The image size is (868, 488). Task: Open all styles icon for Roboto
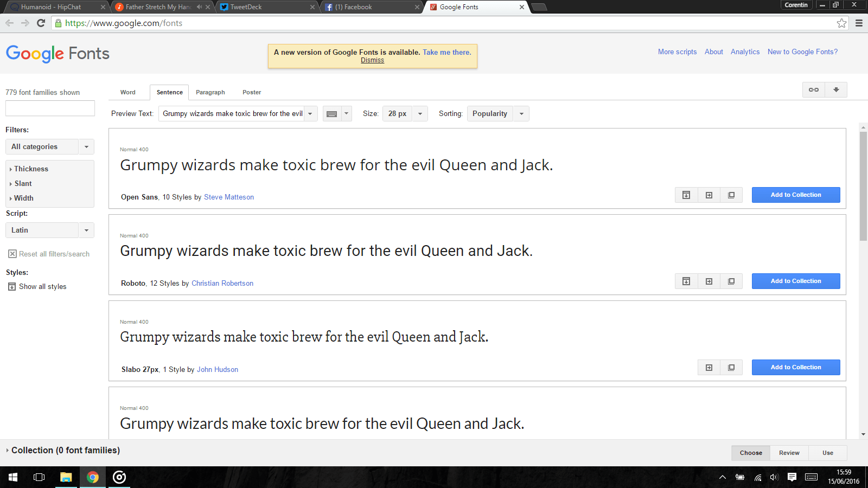click(x=686, y=281)
